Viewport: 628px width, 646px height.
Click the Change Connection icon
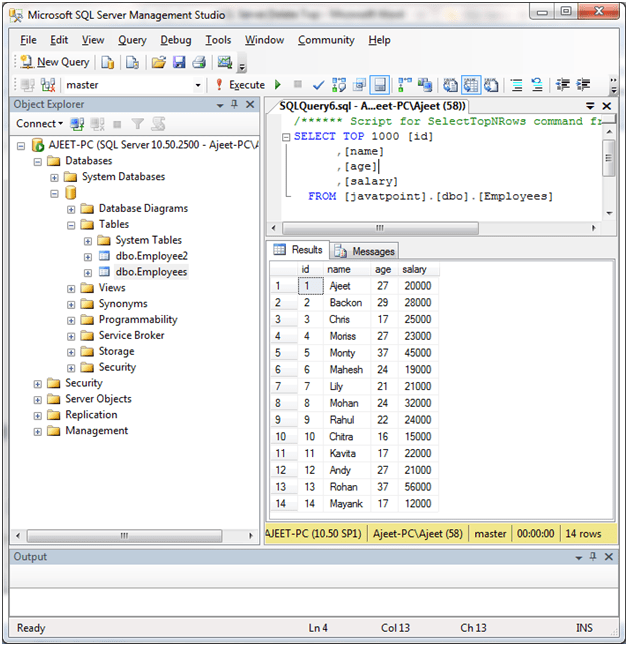click(x=48, y=85)
